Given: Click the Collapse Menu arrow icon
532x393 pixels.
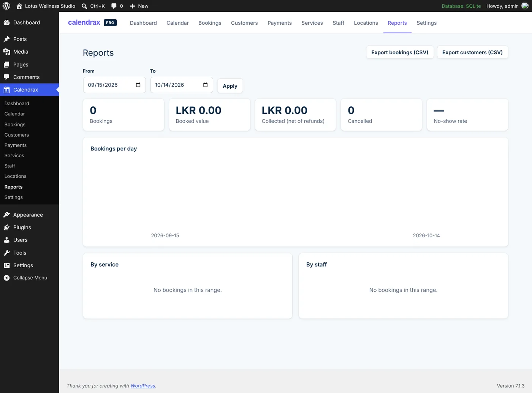Looking at the screenshot, I should tap(6, 278).
